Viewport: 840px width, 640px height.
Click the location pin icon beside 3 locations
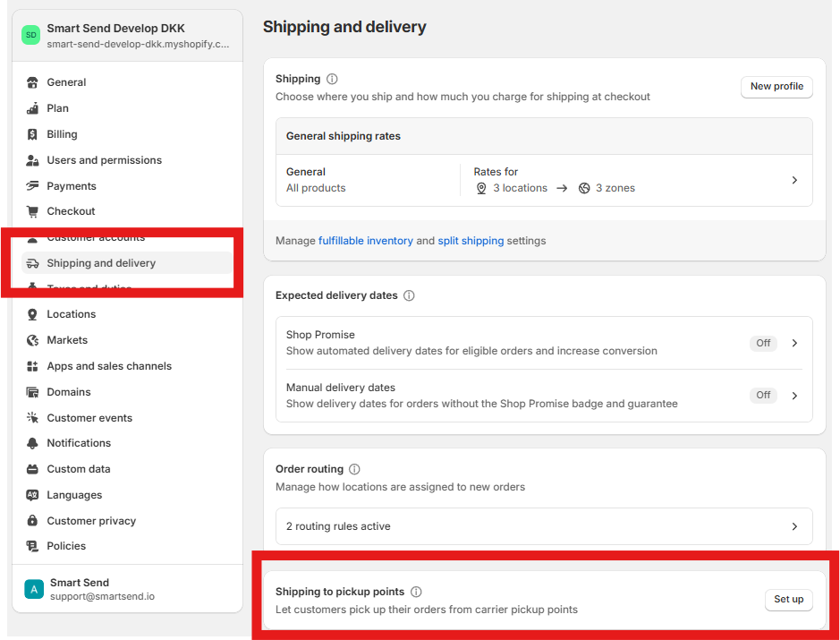pos(482,188)
